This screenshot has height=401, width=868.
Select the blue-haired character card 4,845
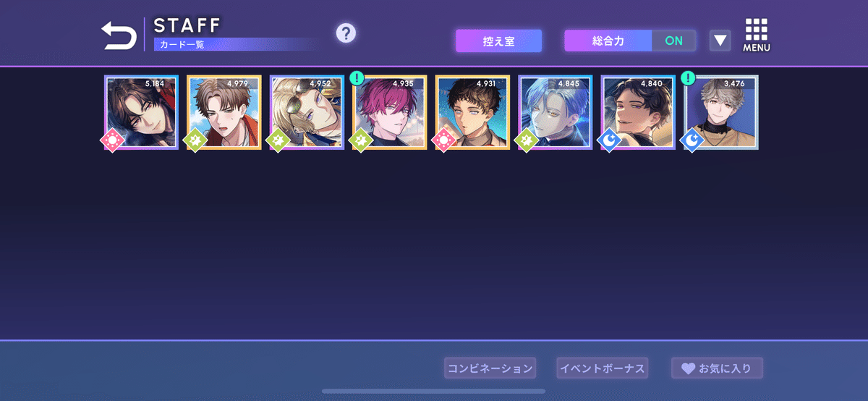[x=556, y=112]
